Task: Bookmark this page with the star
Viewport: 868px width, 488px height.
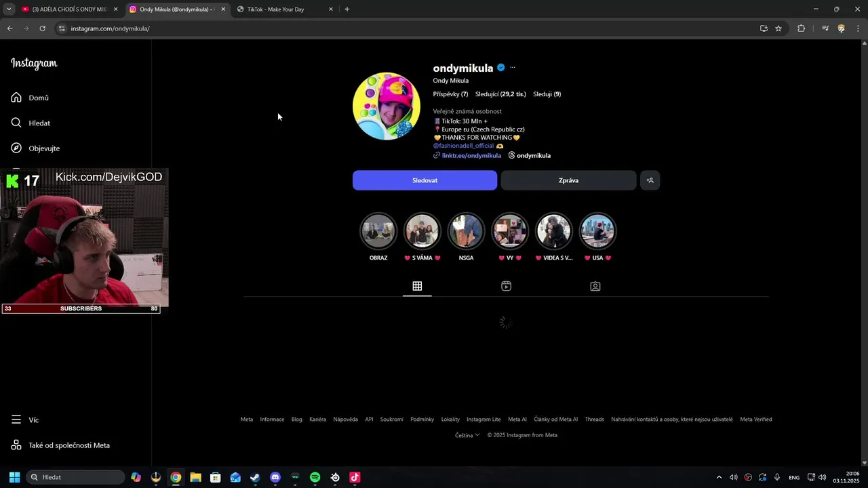Action: [x=778, y=28]
